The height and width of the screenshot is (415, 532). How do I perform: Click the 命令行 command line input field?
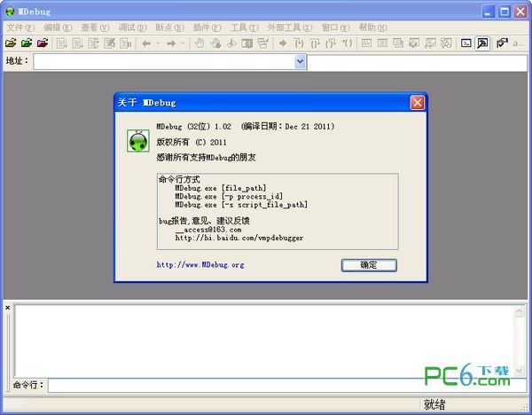point(287,386)
